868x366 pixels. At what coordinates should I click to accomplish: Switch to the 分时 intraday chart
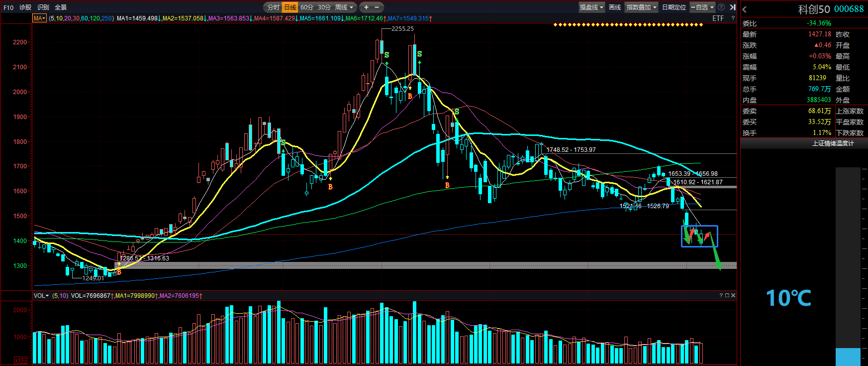pyautogui.click(x=273, y=7)
